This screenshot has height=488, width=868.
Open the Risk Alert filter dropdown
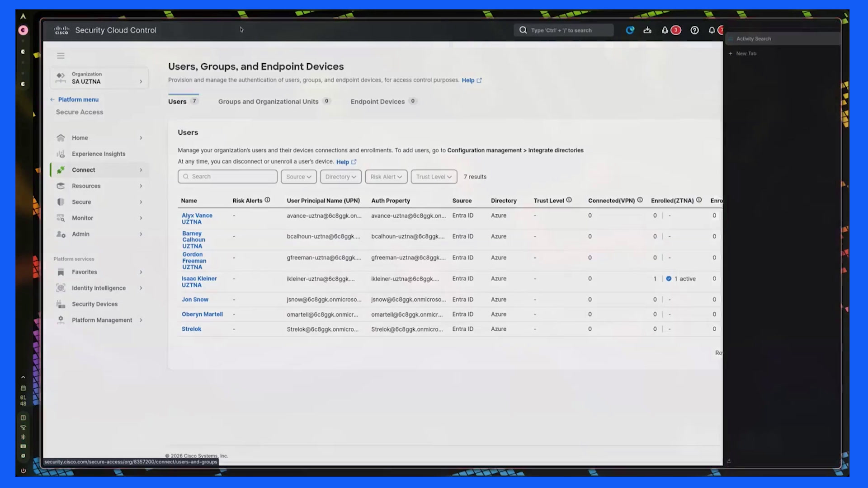[x=386, y=177]
